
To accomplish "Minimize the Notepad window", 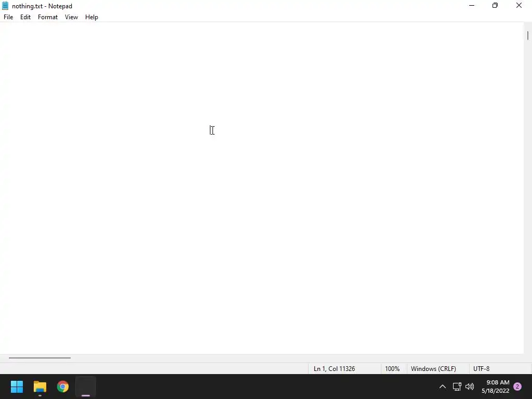I will pos(472,6).
